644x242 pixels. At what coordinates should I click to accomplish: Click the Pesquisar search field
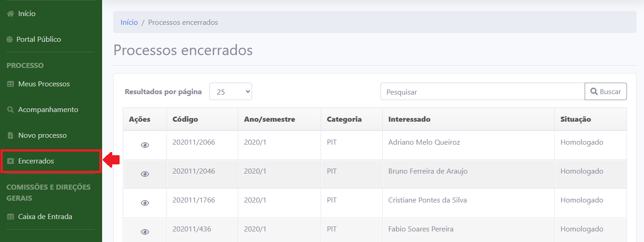482,92
